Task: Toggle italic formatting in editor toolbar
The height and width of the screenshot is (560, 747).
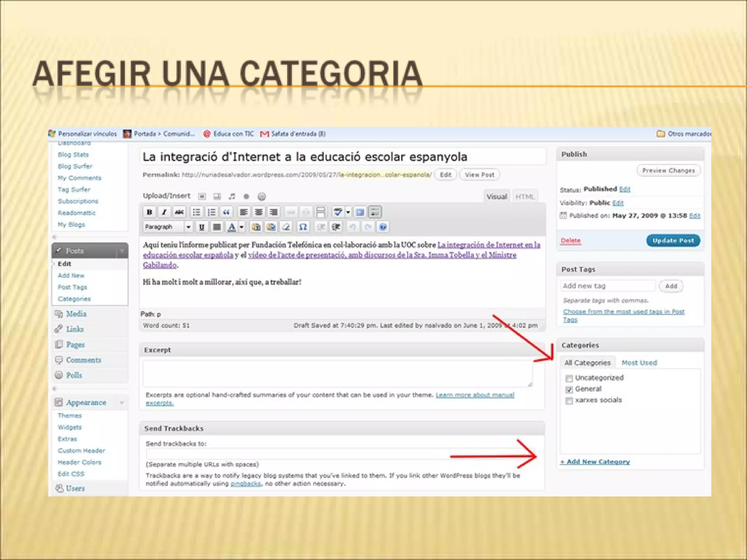Action: pyautogui.click(x=164, y=212)
